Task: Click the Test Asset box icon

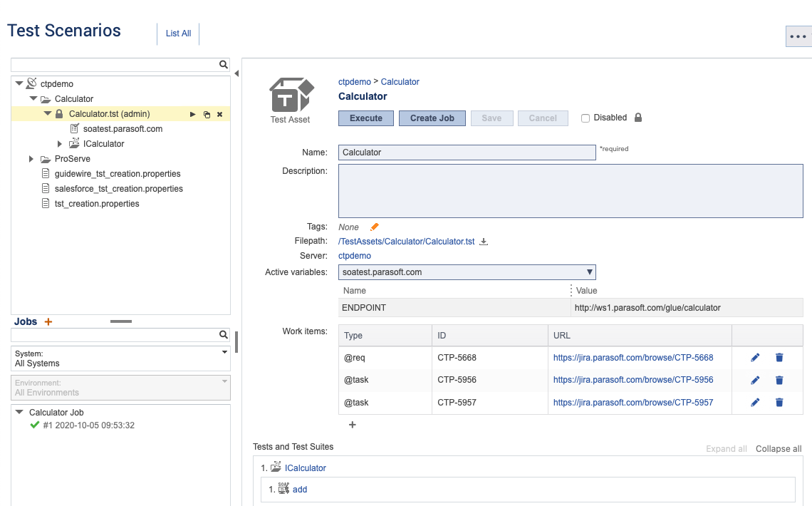Action: [x=291, y=95]
